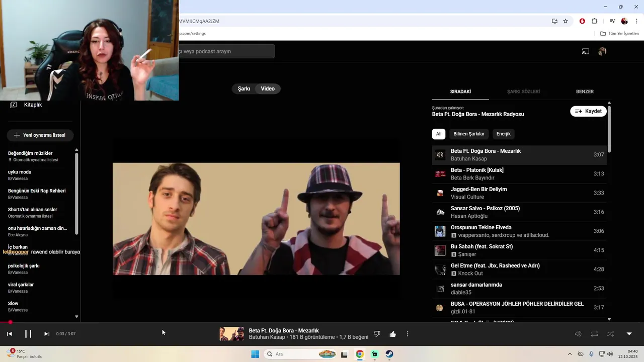Viewport: 644px width, 362px height.
Task: Open Chrome media controls icon
Action: [x=612, y=21]
